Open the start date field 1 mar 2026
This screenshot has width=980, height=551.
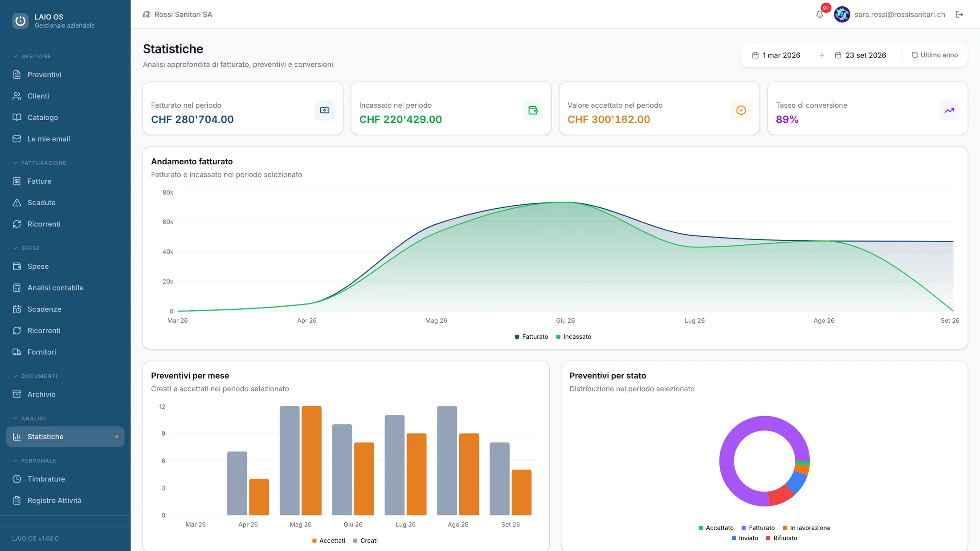point(776,55)
